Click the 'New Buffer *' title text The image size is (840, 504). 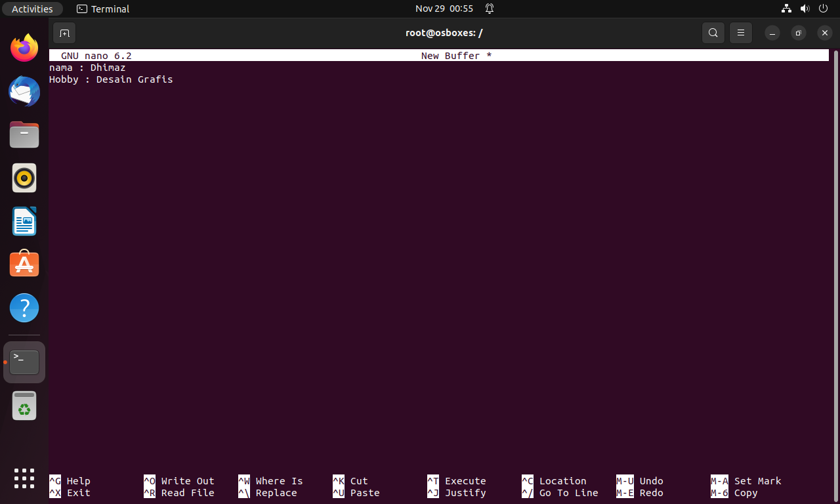[x=456, y=56]
